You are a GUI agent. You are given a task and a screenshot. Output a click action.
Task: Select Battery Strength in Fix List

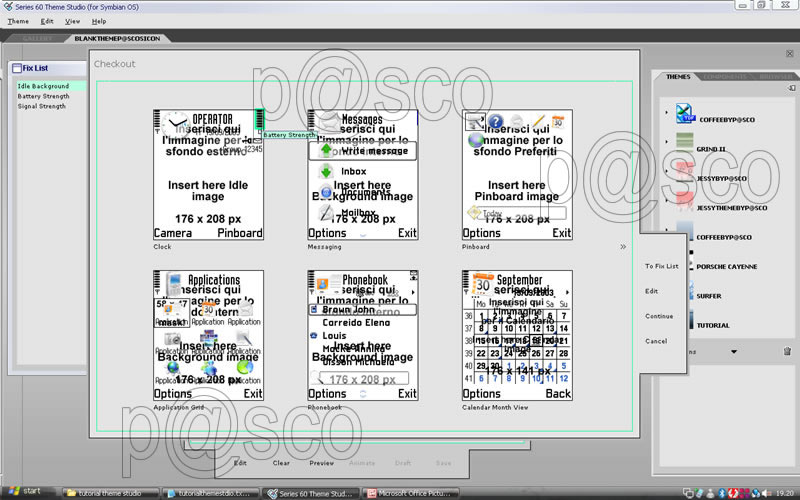click(x=43, y=96)
